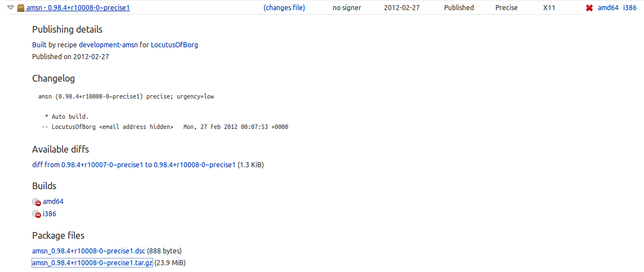Screen dimensions: 644x272
Task: Click the '(1.3 KiB)' diff size text
Action: (x=251, y=165)
